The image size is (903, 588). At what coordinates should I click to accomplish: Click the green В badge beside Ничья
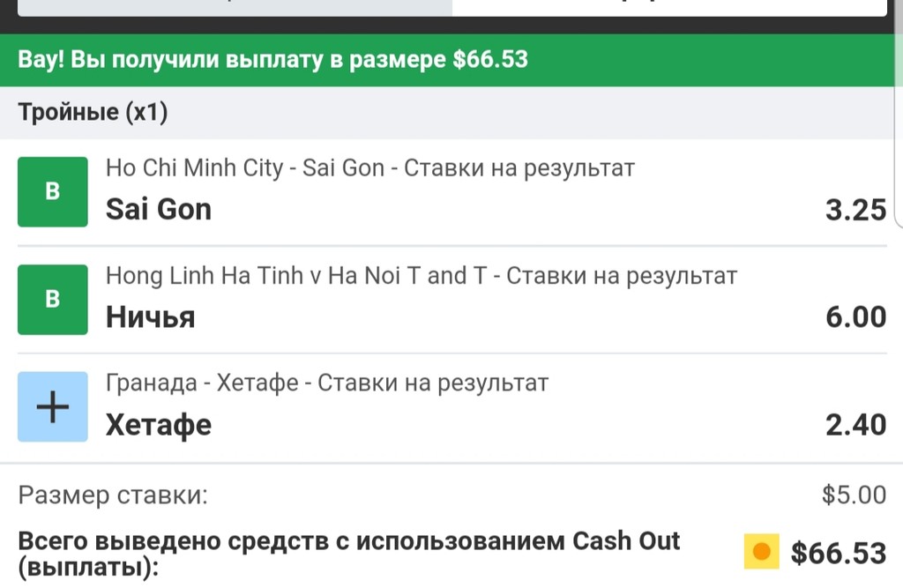coord(53,300)
